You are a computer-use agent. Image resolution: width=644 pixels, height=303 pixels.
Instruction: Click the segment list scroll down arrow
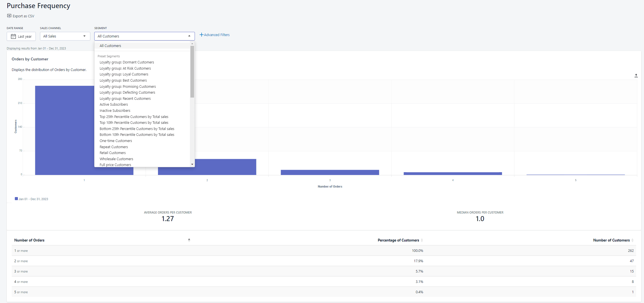tap(192, 164)
